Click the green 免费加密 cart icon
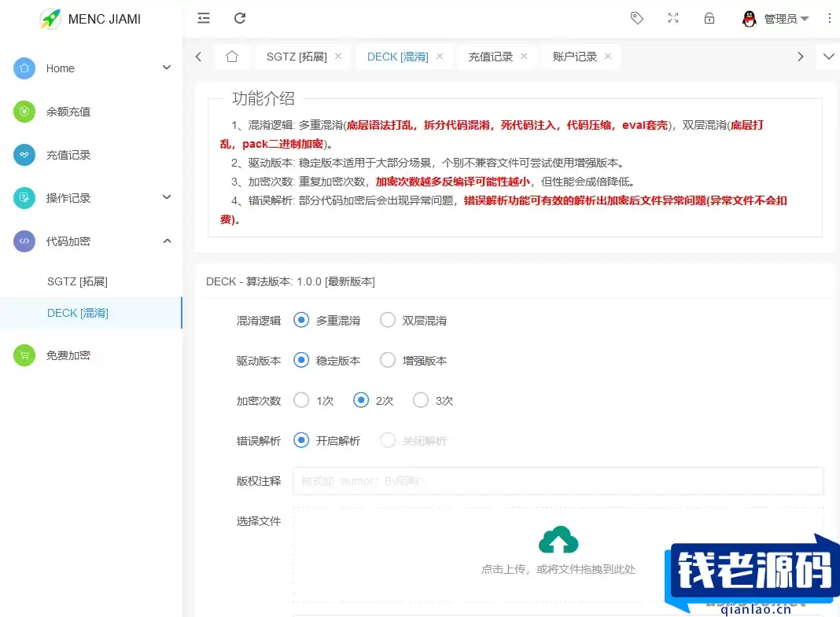Viewport: 840px width, 617px height. tap(24, 355)
